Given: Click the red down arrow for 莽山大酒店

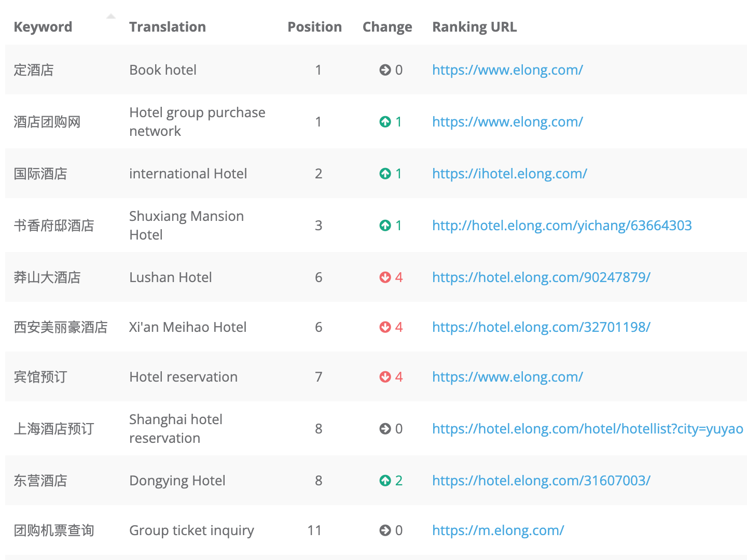Looking at the screenshot, I should [x=385, y=277].
